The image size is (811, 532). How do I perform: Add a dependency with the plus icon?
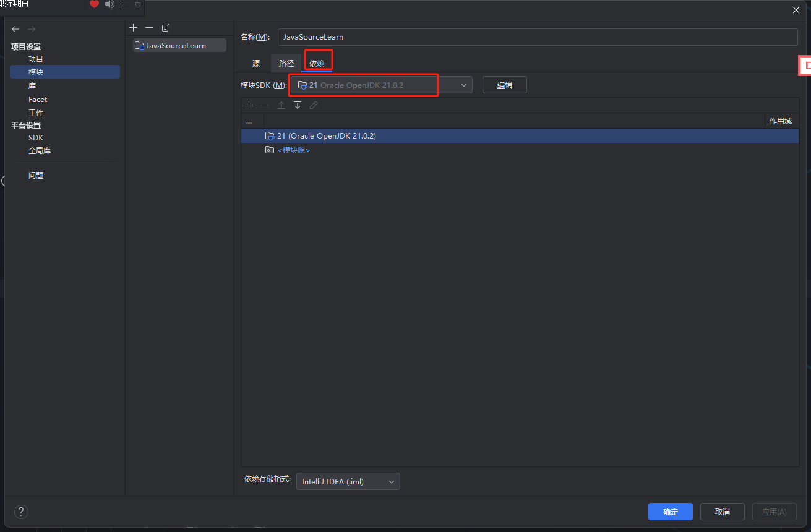click(249, 105)
